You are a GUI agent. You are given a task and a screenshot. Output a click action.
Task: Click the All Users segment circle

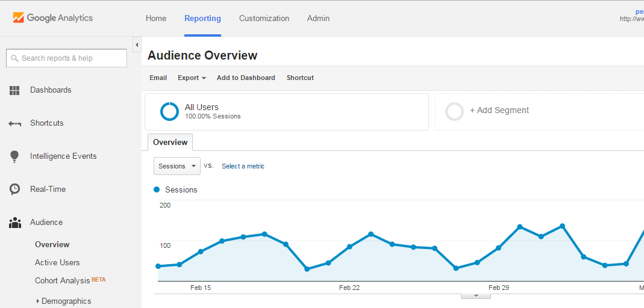[x=169, y=111]
